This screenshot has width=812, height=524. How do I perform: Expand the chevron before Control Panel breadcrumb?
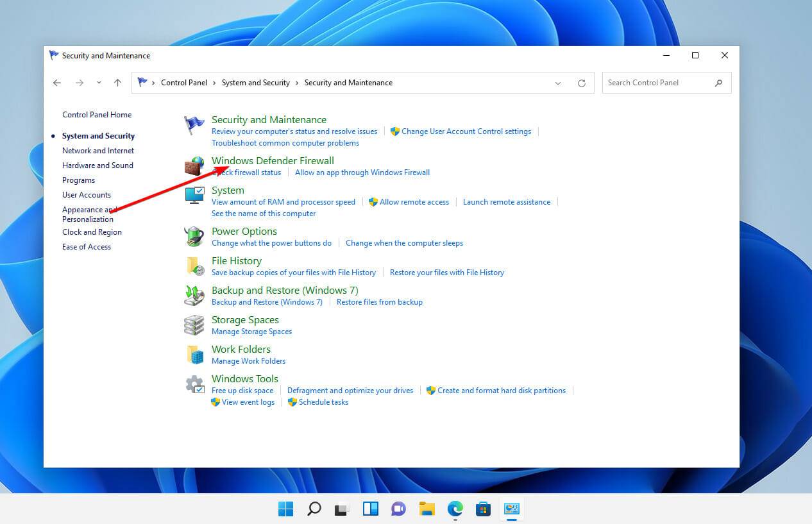(154, 83)
